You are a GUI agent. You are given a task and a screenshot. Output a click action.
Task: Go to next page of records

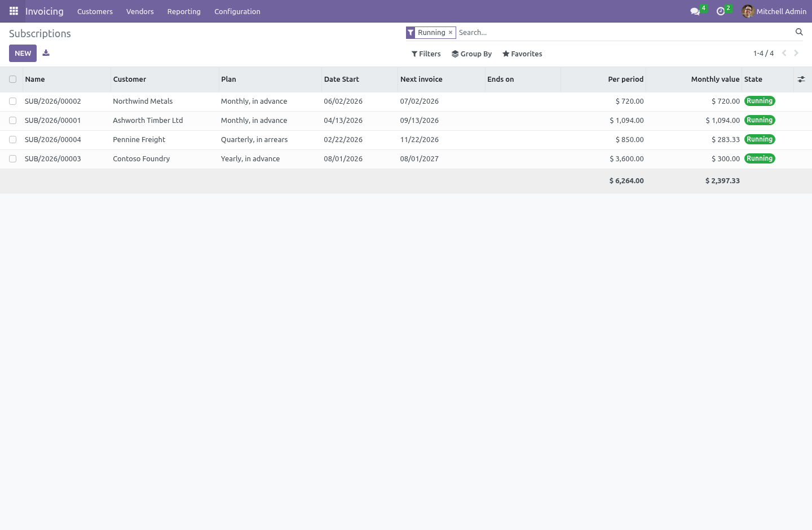(796, 53)
